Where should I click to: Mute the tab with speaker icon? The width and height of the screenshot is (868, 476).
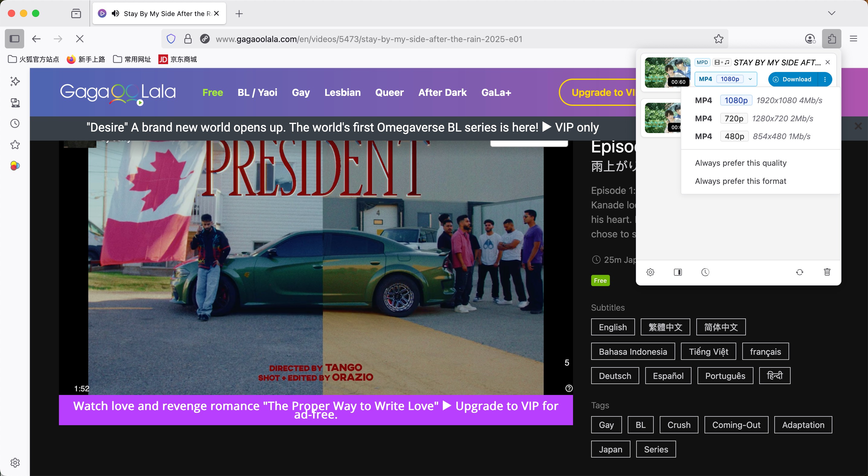tap(115, 14)
